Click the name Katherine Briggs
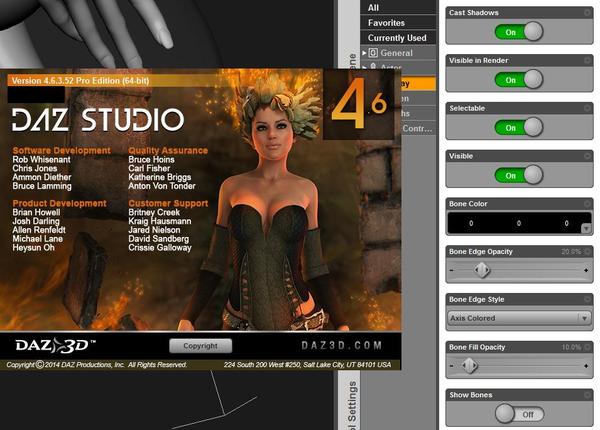The width and height of the screenshot is (600, 430). [x=160, y=177]
